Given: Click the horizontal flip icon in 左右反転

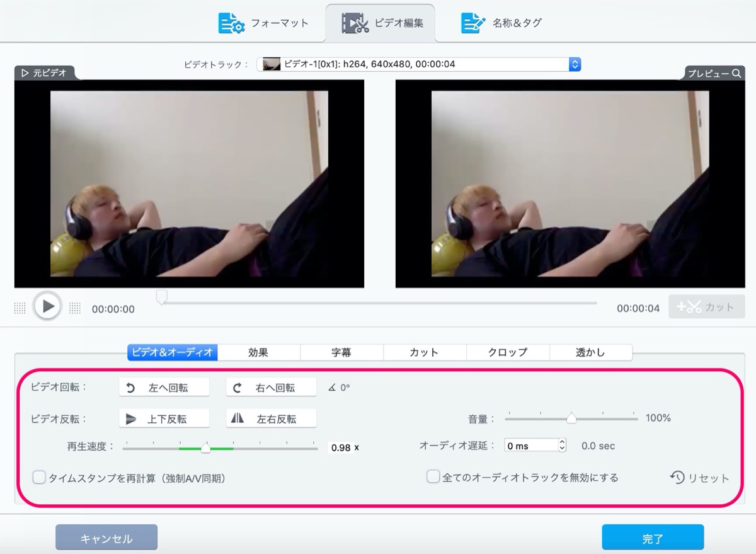Looking at the screenshot, I should pyautogui.click(x=238, y=418).
